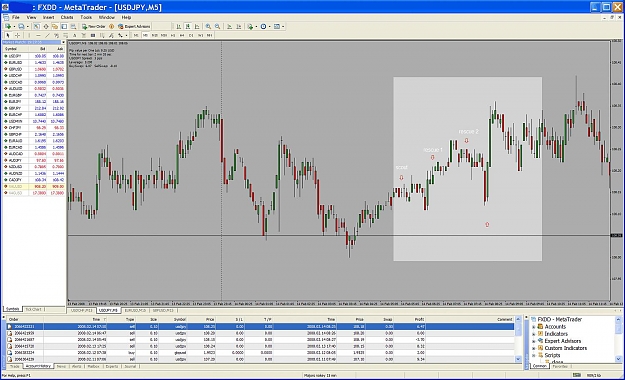Screen dimensions: 625x380
Task: Switch to the Trade tab in Terminal
Action: point(15,366)
